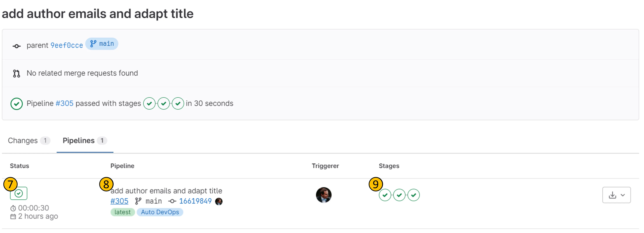Click first stage icon in Stages column

pos(385,195)
